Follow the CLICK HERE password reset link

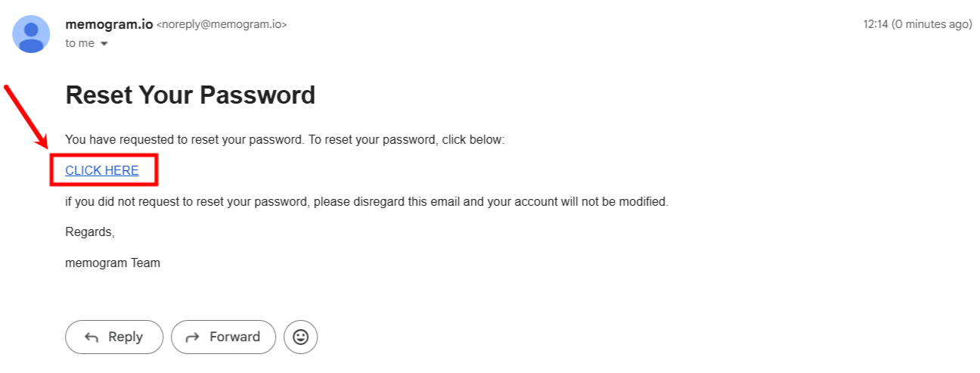click(x=102, y=170)
